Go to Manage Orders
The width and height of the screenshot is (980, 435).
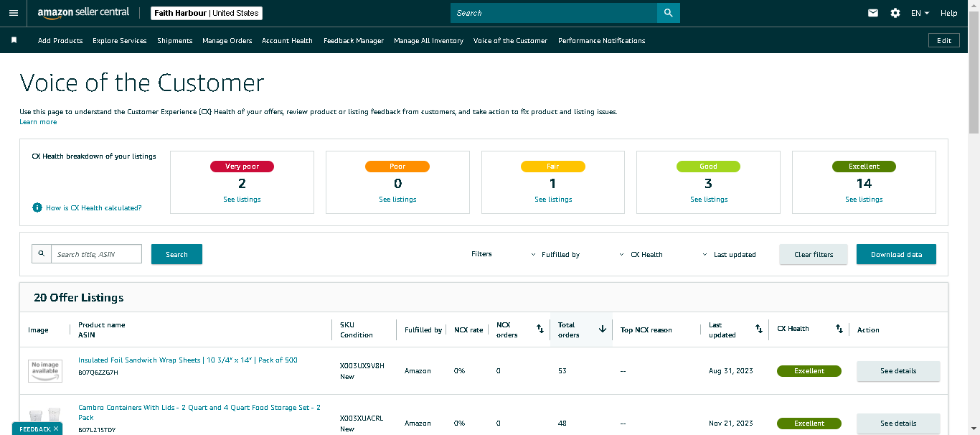pos(227,41)
